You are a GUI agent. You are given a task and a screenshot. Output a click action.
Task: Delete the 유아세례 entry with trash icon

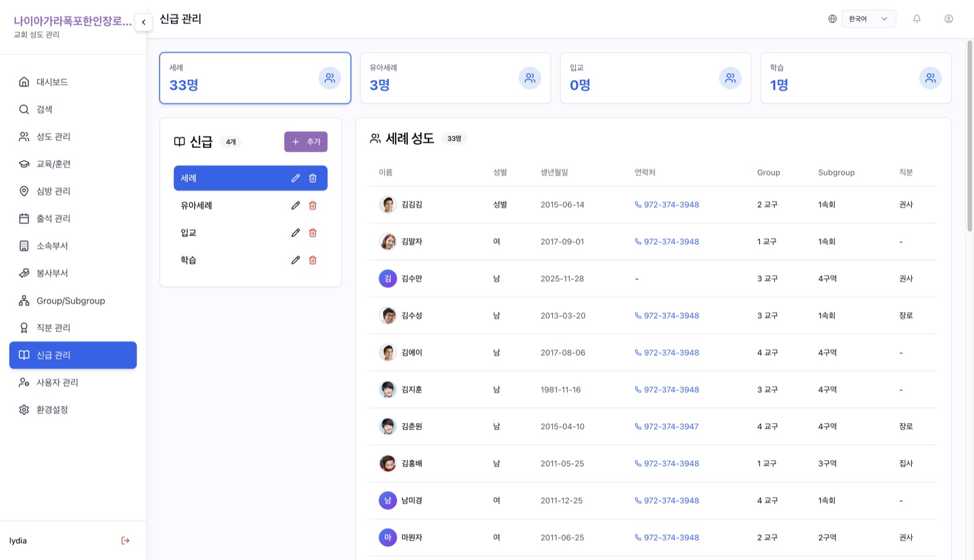pos(313,206)
